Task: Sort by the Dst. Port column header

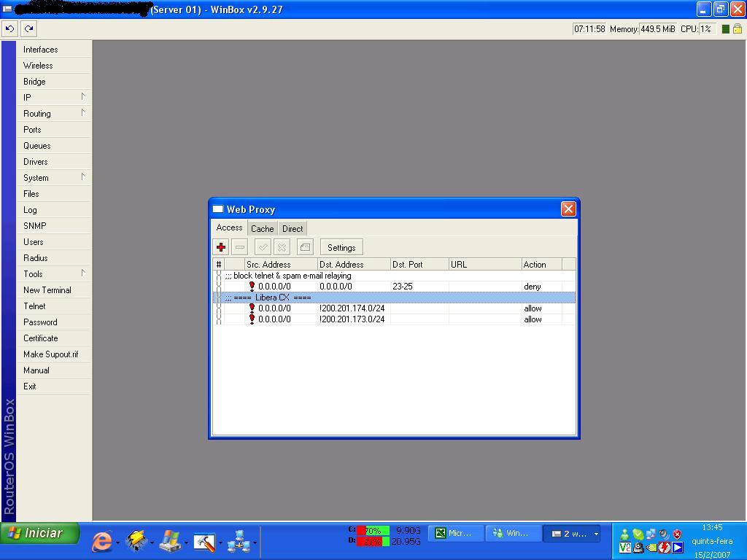Action: [x=419, y=264]
